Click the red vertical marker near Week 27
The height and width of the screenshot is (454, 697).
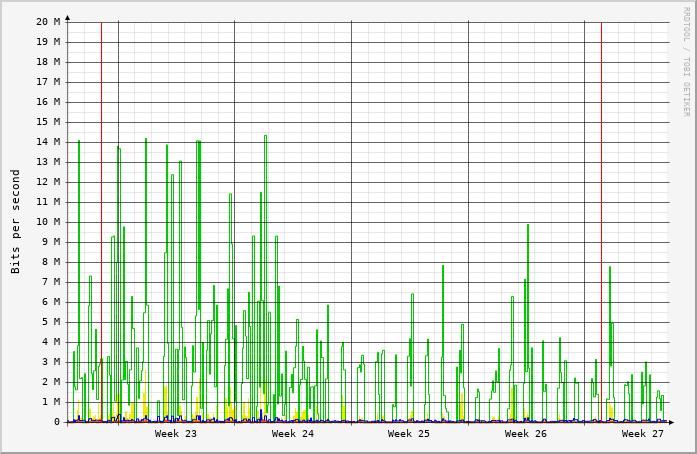coord(601,222)
